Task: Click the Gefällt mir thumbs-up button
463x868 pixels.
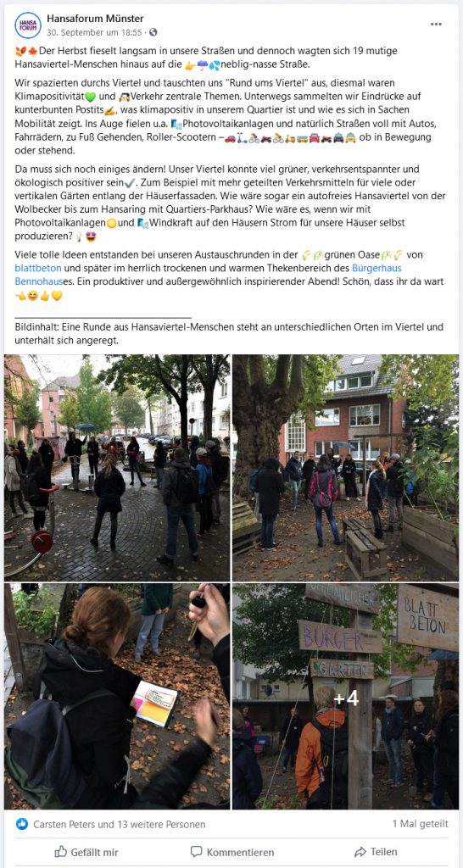Action: tap(86, 852)
